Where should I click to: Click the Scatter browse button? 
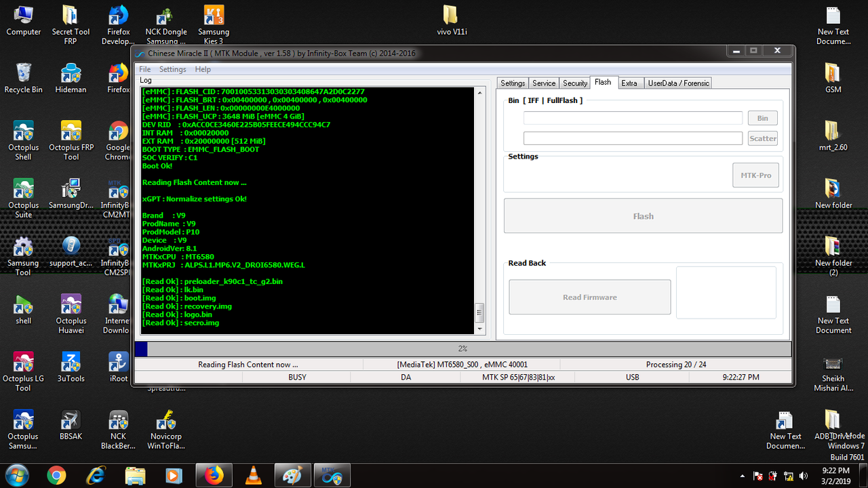(x=762, y=138)
